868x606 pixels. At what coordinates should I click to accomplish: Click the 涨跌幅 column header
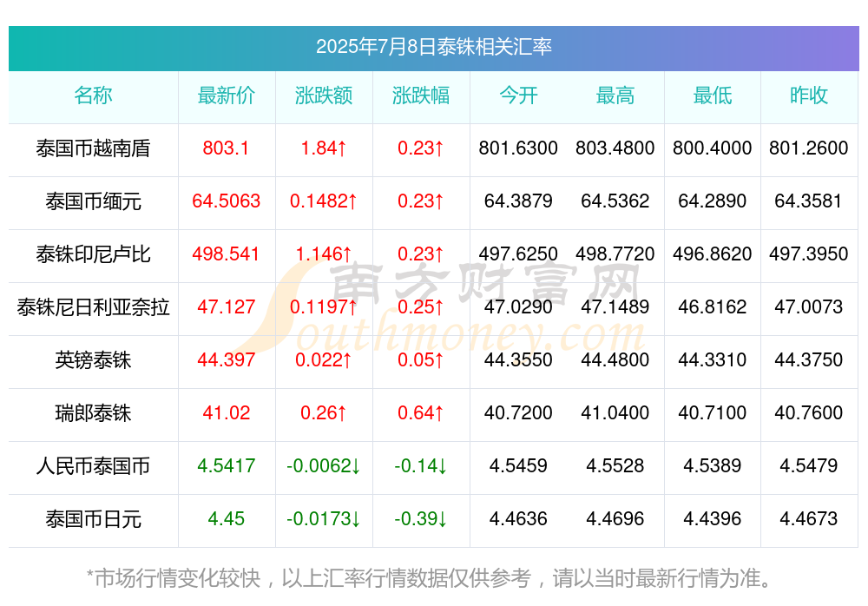pyautogui.click(x=421, y=96)
